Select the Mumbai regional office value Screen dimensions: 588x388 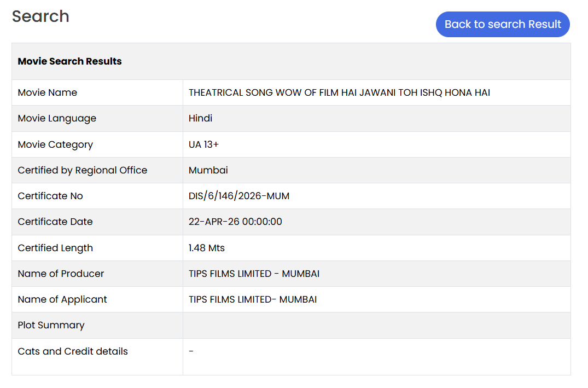[x=208, y=170]
